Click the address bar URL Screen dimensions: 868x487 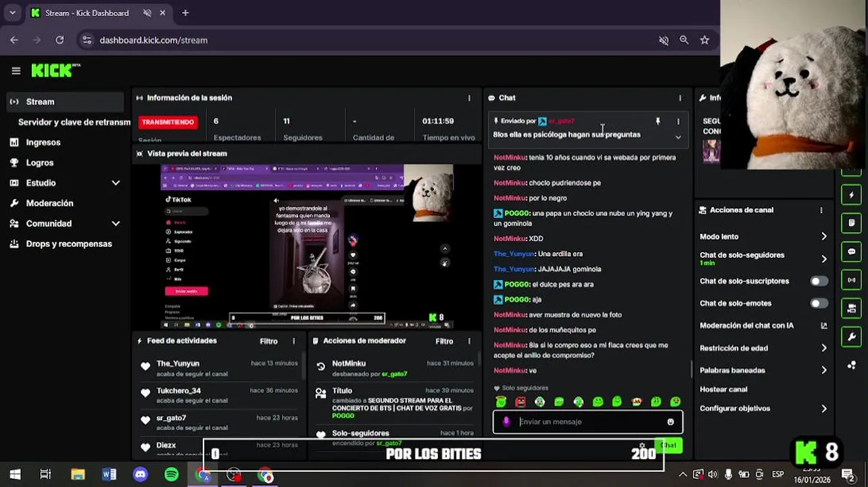(153, 40)
